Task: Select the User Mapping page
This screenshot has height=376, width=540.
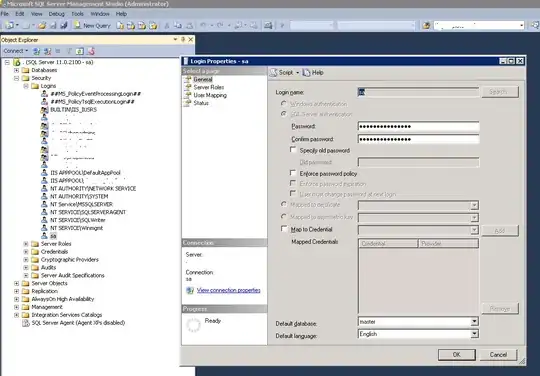Action: coord(210,95)
